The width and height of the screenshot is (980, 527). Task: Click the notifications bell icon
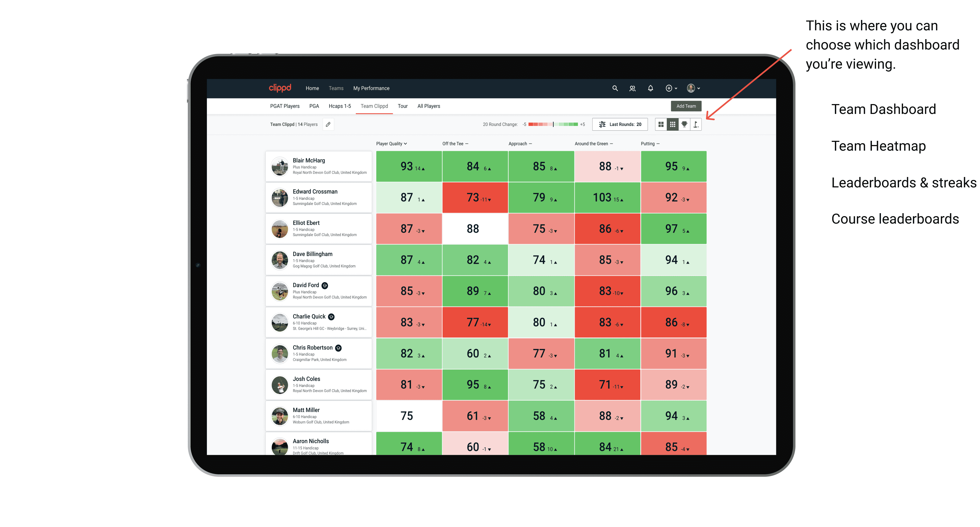coord(650,88)
